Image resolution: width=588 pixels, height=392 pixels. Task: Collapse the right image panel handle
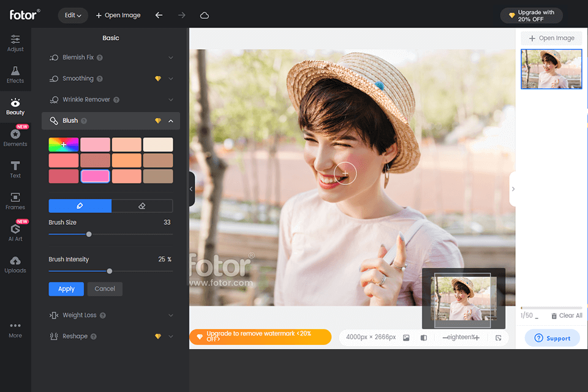(513, 189)
